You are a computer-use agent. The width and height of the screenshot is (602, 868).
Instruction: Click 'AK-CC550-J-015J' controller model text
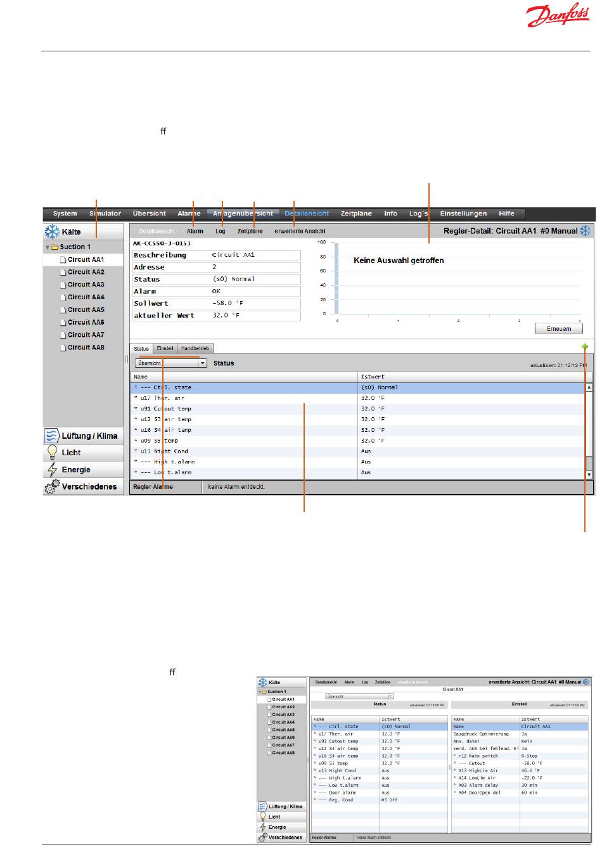pos(162,243)
